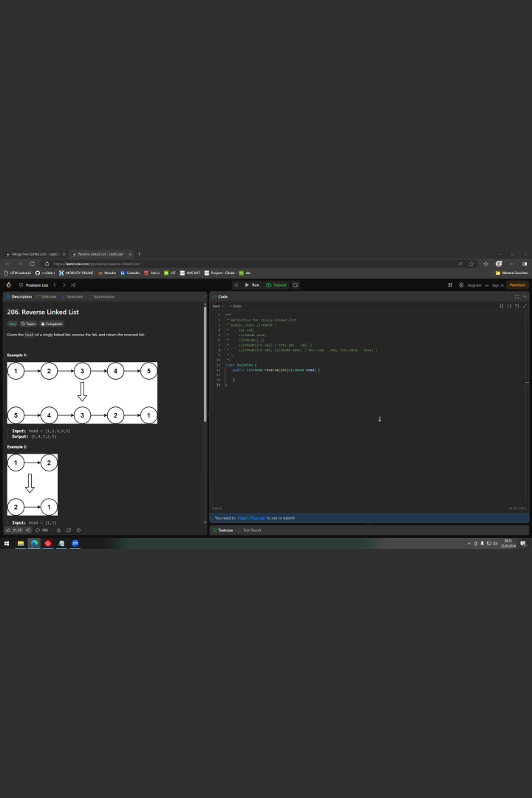532x798 pixels.
Task: Click the Register link
Action: click(x=474, y=285)
